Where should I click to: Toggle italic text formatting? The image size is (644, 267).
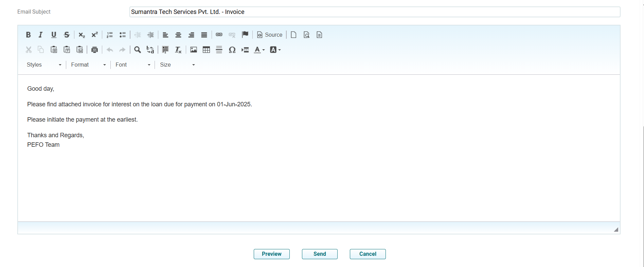(41, 35)
